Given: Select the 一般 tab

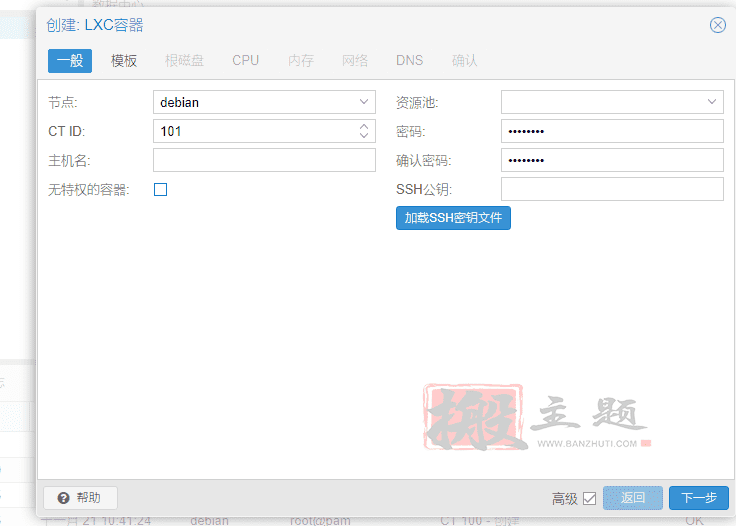Looking at the screenshot, I should pos(70,61).
